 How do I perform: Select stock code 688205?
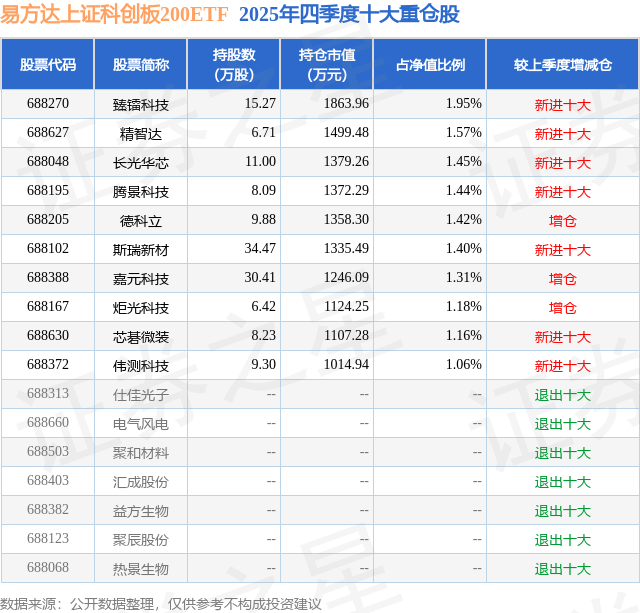click(48, 220)
